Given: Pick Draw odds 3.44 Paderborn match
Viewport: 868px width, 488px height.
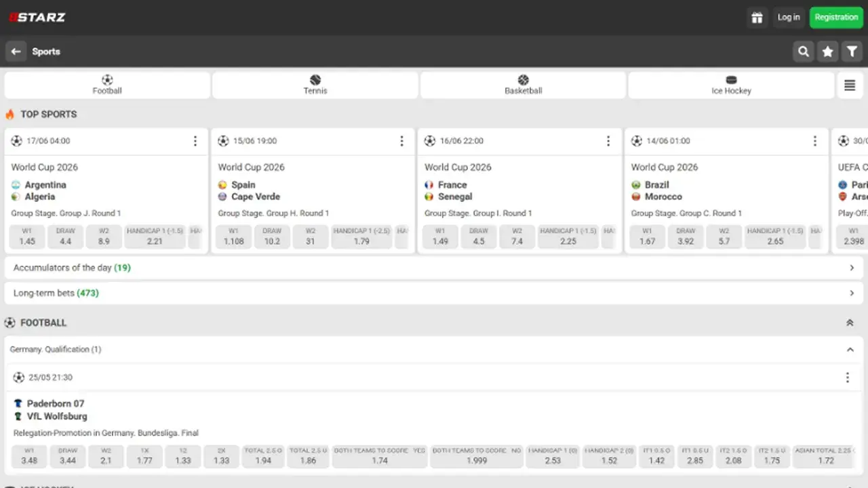Looking at the screenshot, I should pyautogui.click(x=68, y=456).
